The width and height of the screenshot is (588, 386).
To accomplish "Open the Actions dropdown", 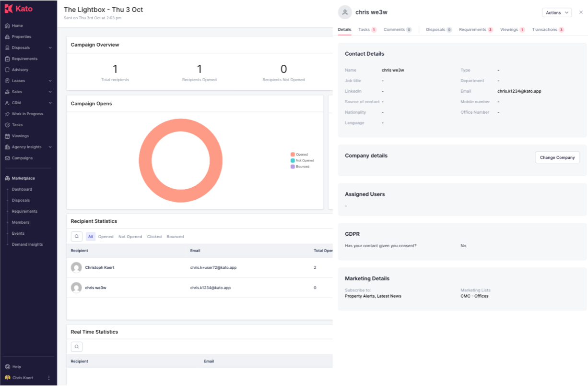I will click(557, 13).
